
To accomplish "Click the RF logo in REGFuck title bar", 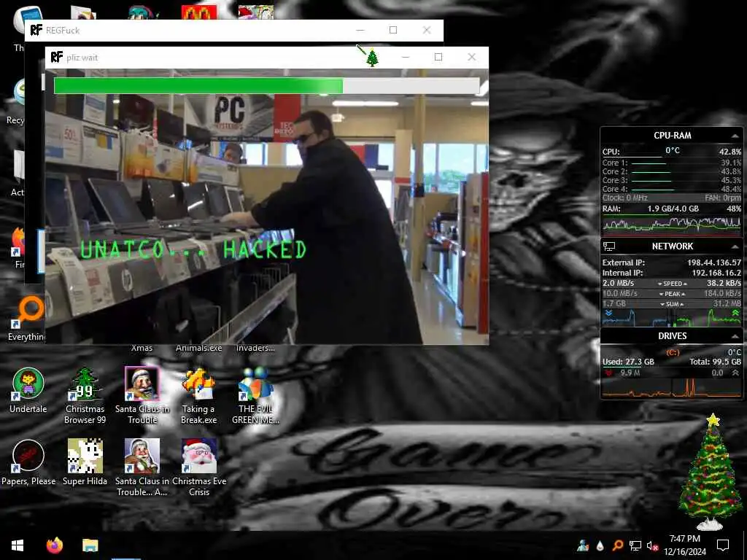I will click(x=36, y=30).
